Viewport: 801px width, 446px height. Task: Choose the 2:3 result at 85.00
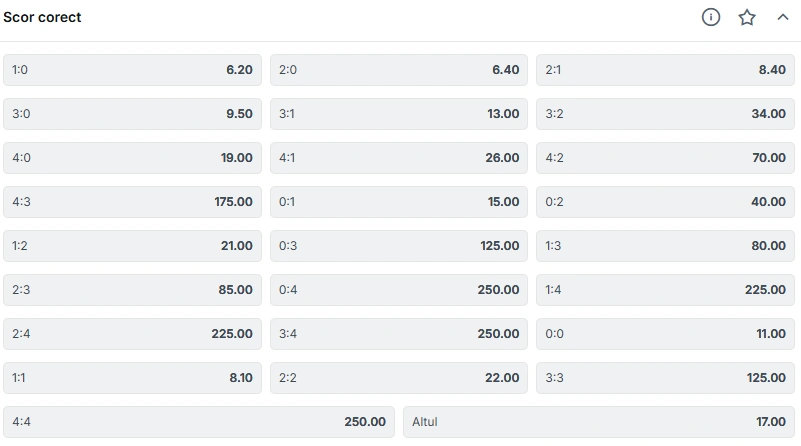[132, 290]
